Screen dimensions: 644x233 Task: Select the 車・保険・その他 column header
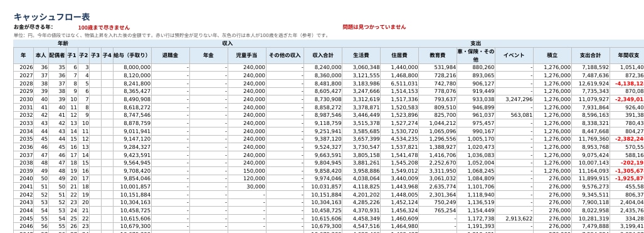coord(476,55)
